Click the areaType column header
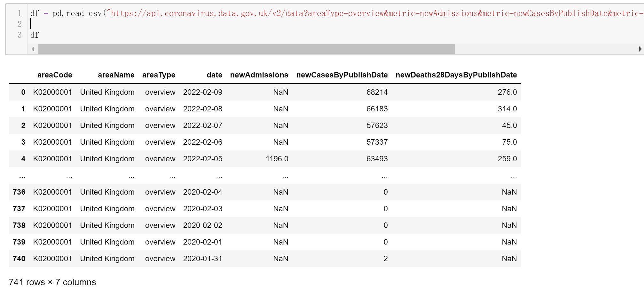The height and width of the screenshot is (290, 644). tap(159, 75)
